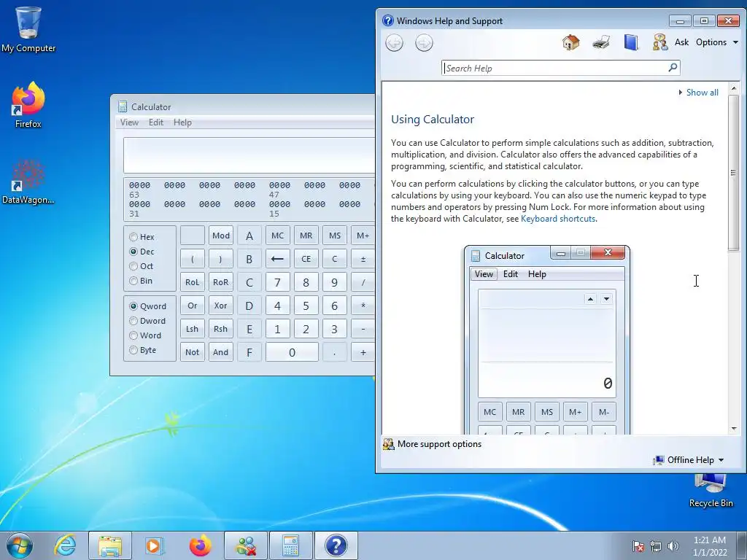Screen dimensions: 747x560
Task: Click the Show desktop strip beside the clock
Action: coord(743,545)
